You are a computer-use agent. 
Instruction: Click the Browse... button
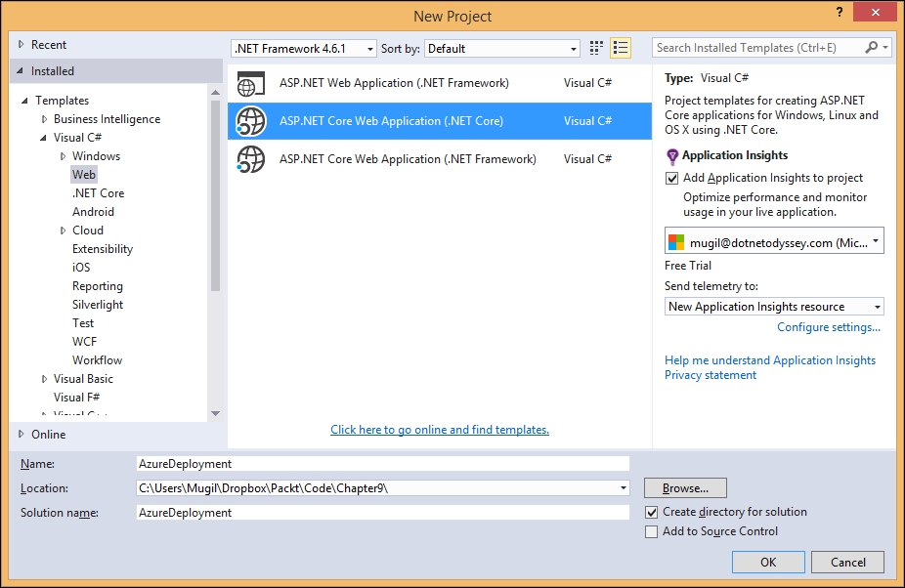coord(685,488)
